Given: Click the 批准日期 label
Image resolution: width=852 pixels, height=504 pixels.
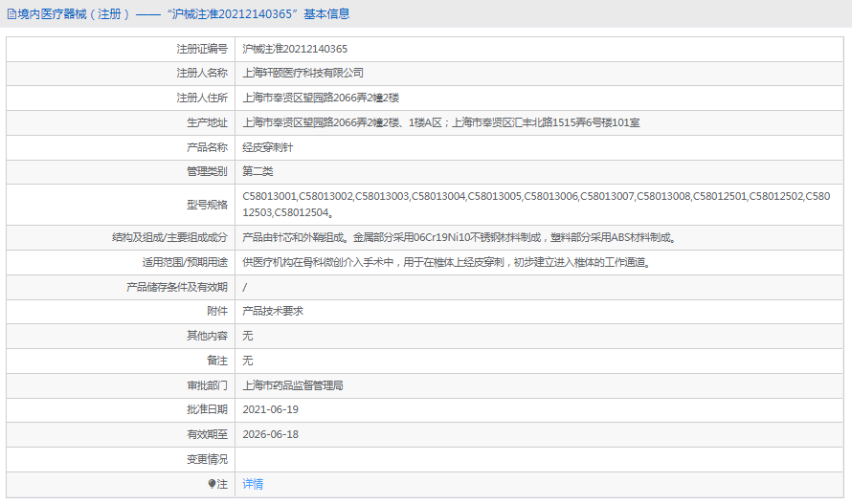Looking at the screenshot, I should (207, 409).
